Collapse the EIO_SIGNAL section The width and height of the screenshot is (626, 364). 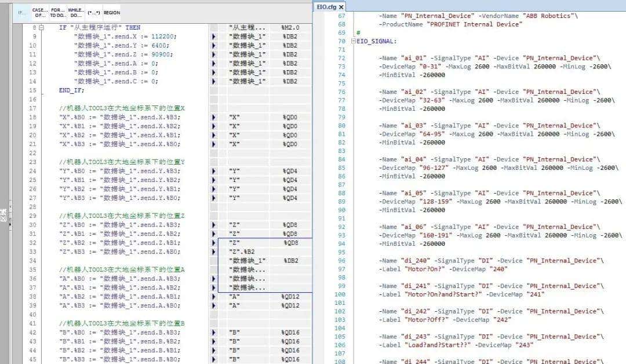354,42
